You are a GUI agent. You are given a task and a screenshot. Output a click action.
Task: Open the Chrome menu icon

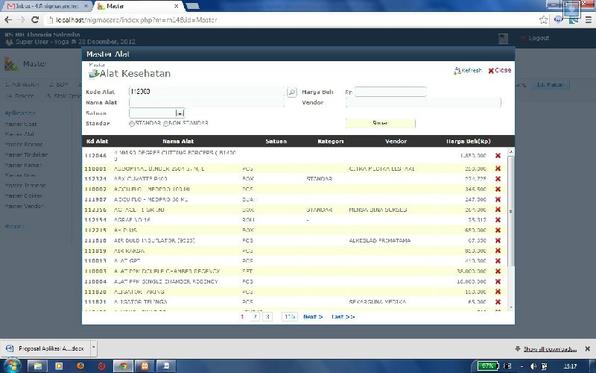click(x=588, y=20)
